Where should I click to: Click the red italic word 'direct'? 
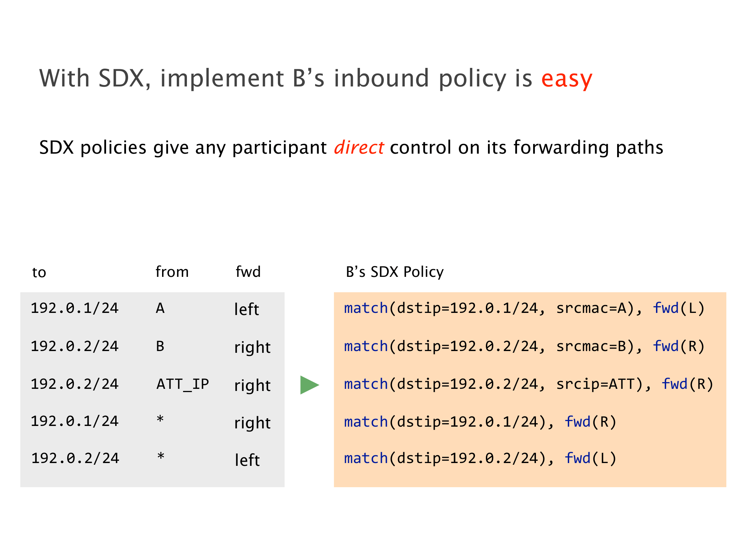[359, 147]
